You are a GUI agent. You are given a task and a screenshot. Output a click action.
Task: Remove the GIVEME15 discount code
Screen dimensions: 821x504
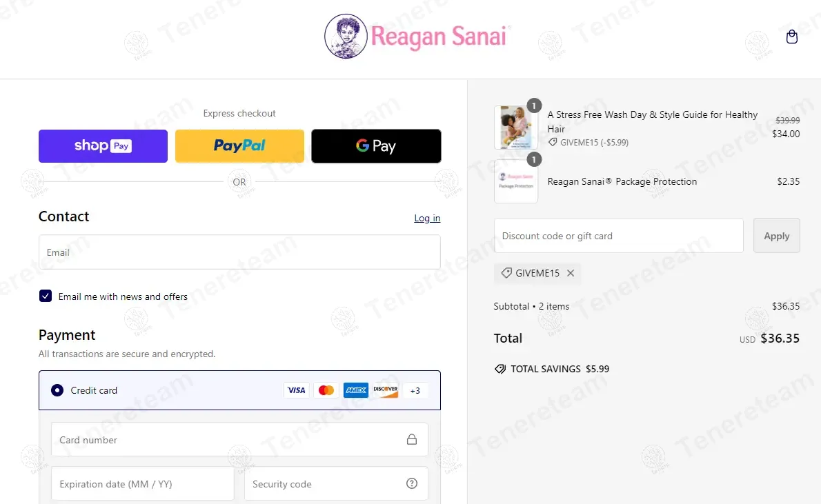tap(571, 273)
